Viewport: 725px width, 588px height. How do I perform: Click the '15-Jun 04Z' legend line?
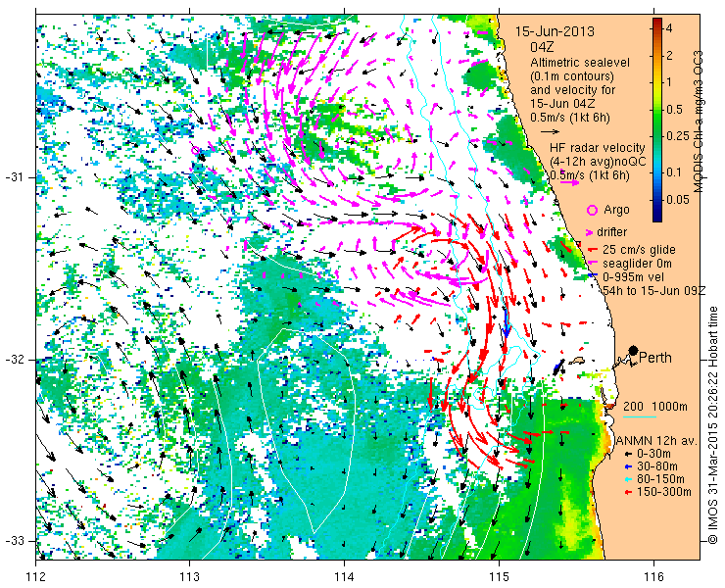562,104
